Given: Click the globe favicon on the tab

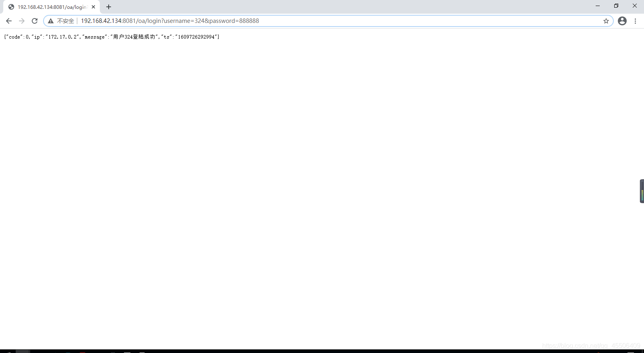Looking at the screenshot, I should point(11,7).
